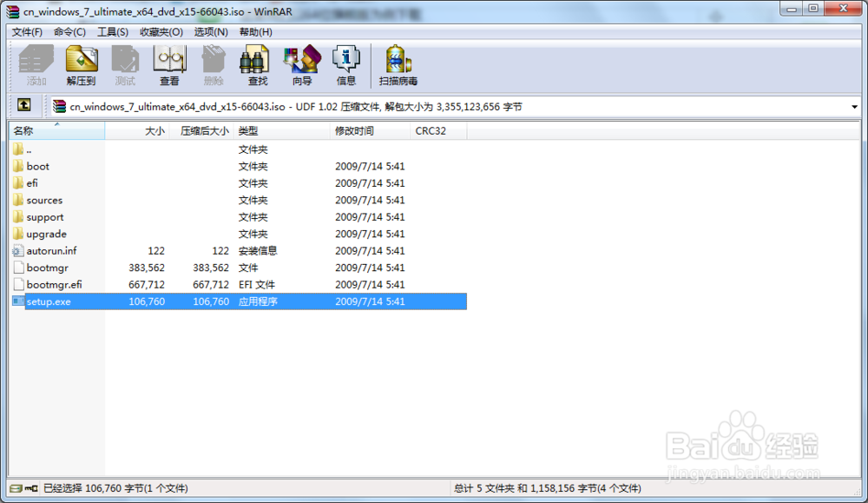Click the status total '总计 5 文件夹'
This screenshot has width=868, height=503.
click(x=485, y=488)
